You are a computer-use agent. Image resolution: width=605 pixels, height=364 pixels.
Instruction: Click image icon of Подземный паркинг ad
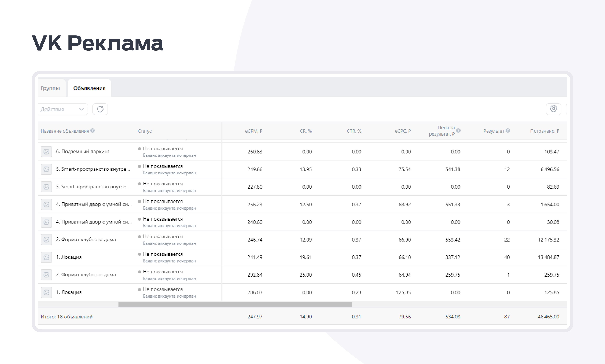click(x=46, y=152)
